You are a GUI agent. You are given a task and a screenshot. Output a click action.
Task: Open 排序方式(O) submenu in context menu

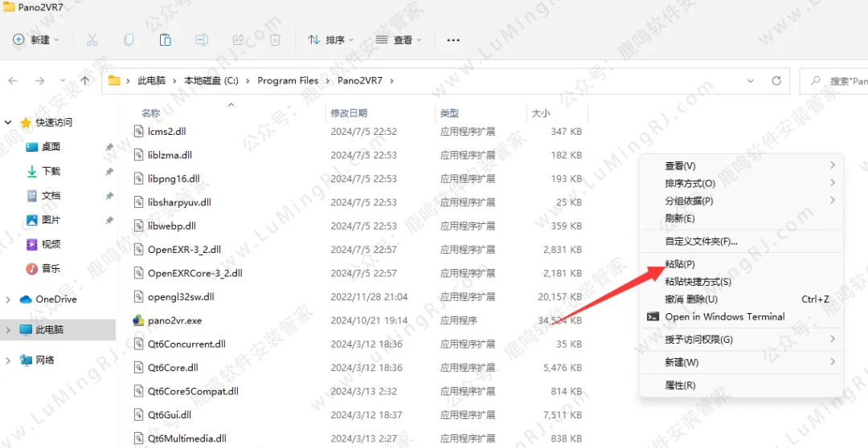point(741,183)
